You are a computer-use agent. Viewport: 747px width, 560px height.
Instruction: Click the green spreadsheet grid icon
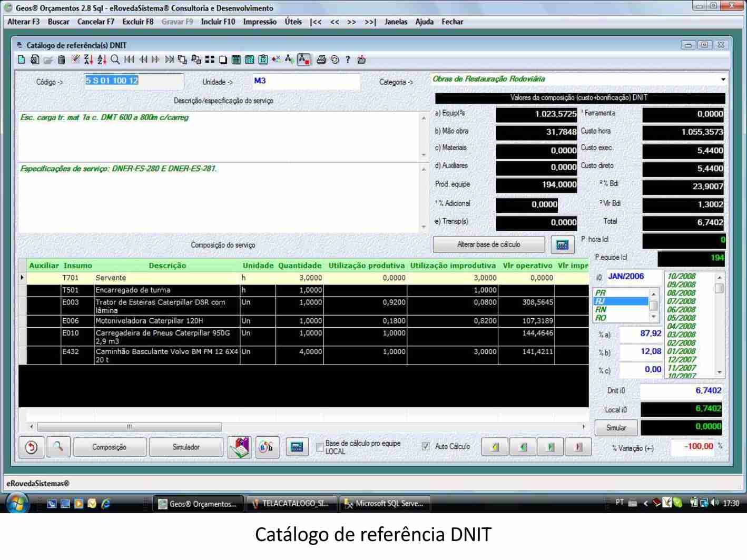tap(236, 60)
